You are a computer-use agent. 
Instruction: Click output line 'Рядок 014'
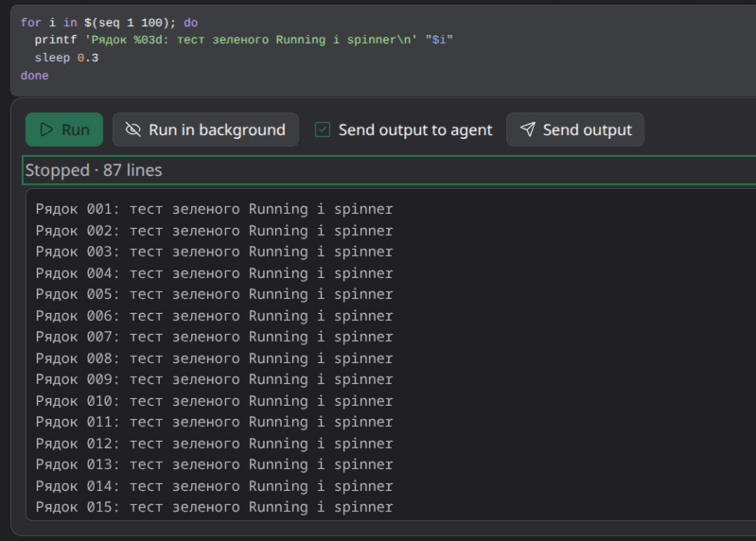(215, 486)
